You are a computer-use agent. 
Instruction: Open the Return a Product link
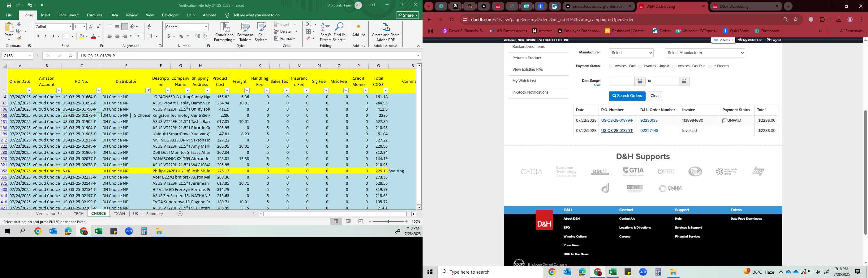click(x=526, y=58)
